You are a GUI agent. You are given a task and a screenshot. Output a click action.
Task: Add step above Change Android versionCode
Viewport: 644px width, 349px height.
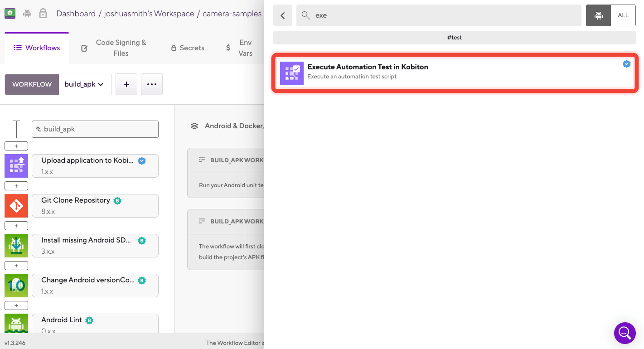click(x=16, y=266)
